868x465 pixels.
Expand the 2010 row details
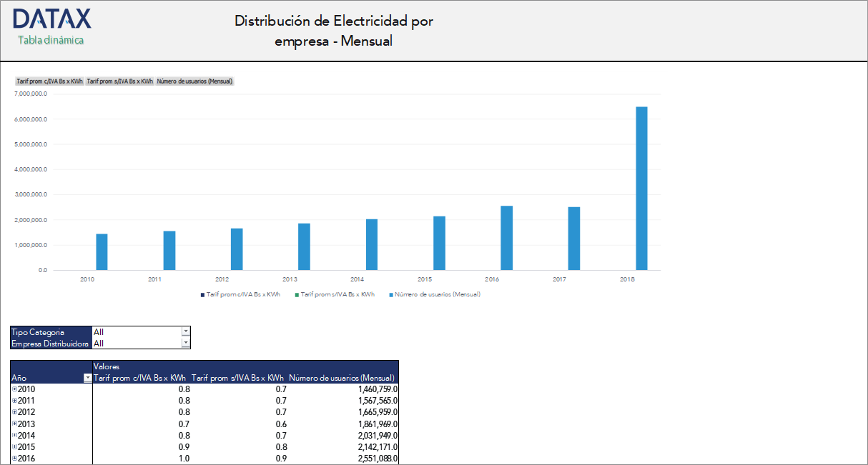tap(14, 389)
